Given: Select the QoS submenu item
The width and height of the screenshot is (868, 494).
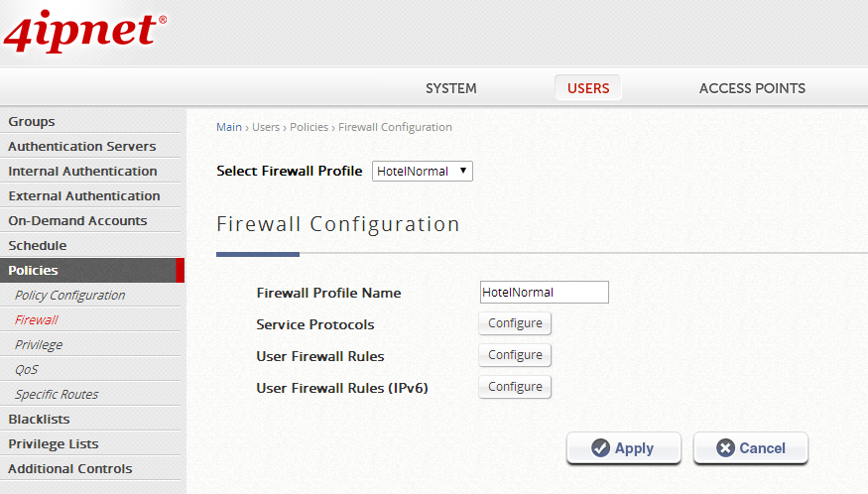Looking at the screenshot, I should [27, 370].
